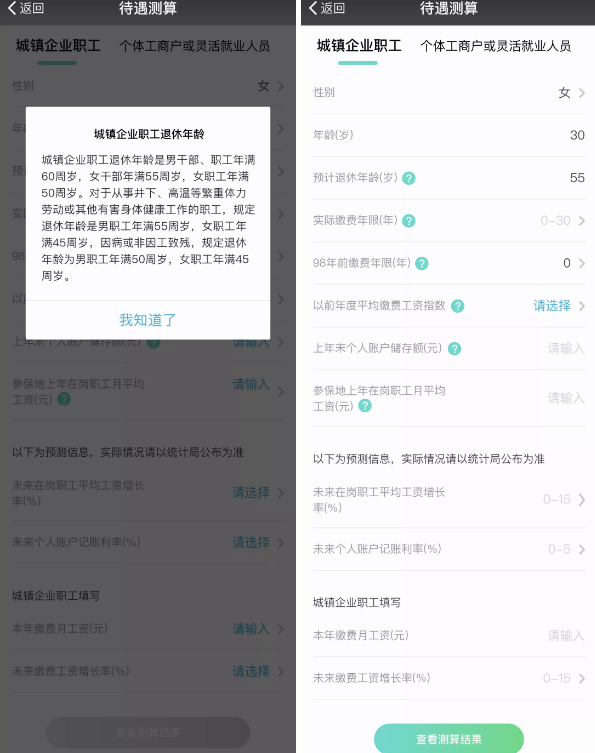Click 待遇测算 title in right screen

click(449, 8)
